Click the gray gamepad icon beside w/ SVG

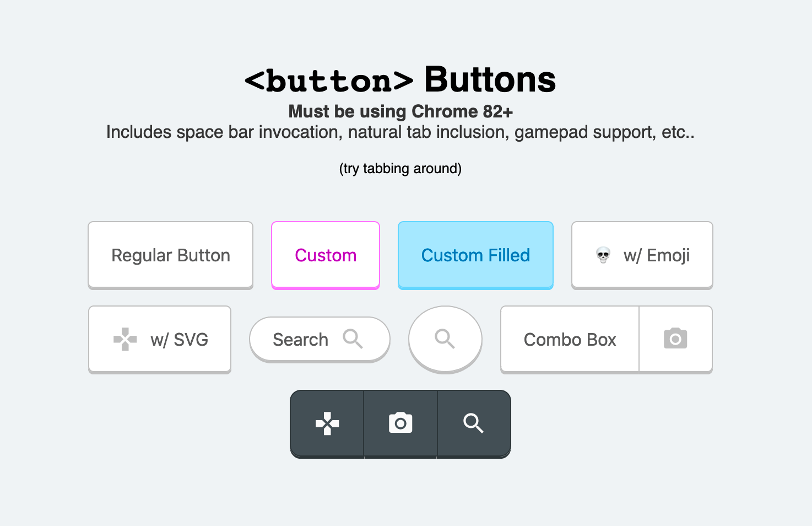125,340
